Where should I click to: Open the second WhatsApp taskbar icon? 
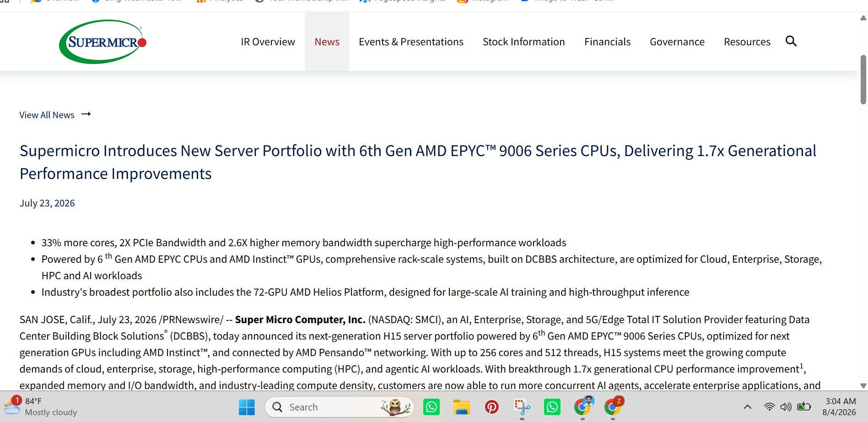tap(552, 407)
